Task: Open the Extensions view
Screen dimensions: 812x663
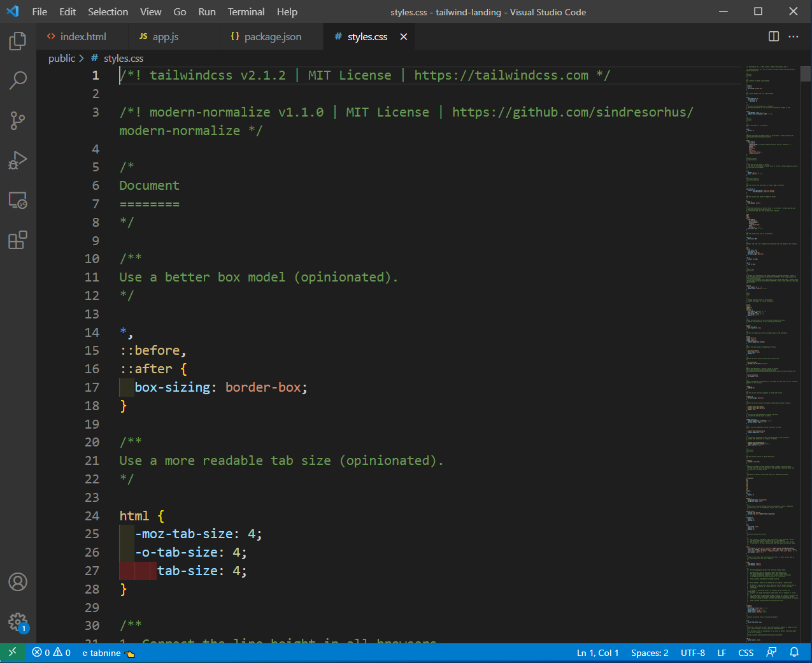Action: point(18,240)
